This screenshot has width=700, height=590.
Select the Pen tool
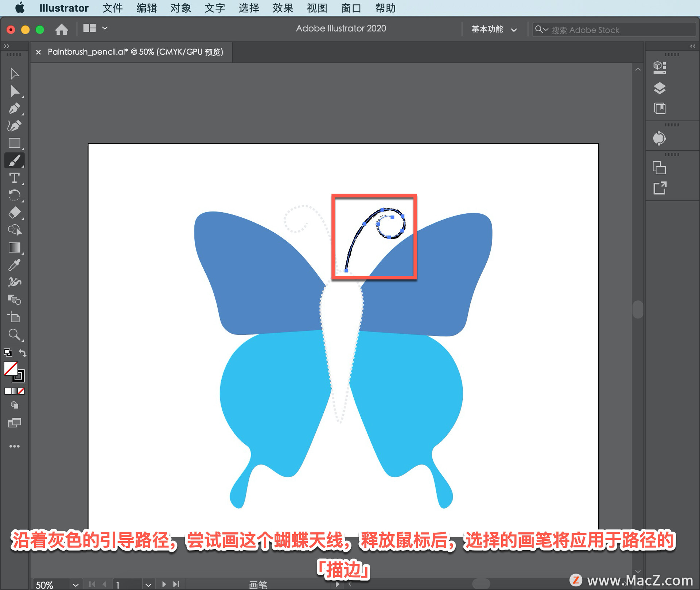point(15,109)
